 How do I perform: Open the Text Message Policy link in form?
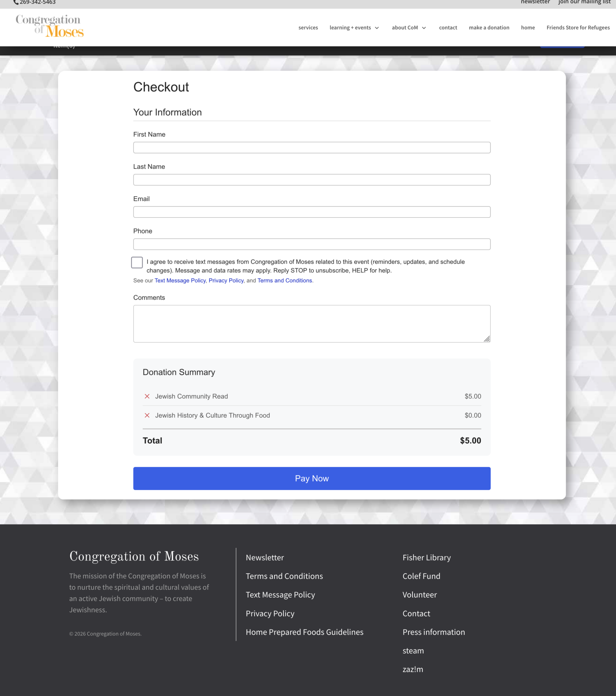[180, 281]
